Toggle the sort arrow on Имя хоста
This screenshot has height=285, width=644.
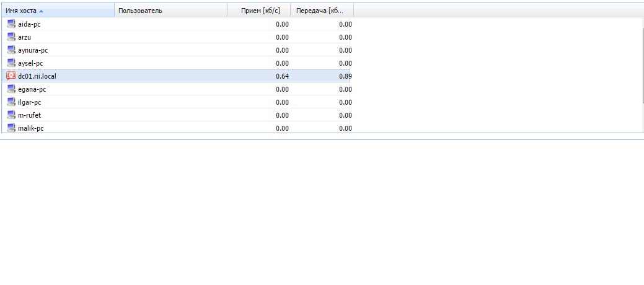[x=41, y=11]
